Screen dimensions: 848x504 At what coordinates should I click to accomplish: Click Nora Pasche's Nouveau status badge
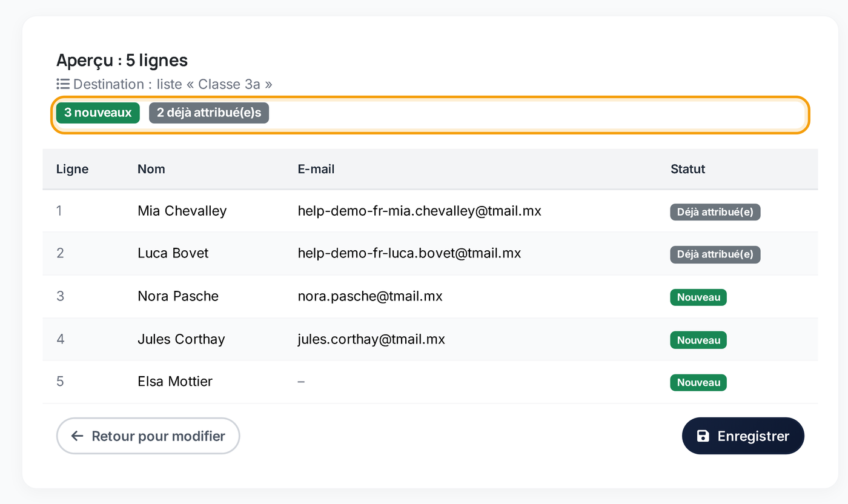pos(698,297)
